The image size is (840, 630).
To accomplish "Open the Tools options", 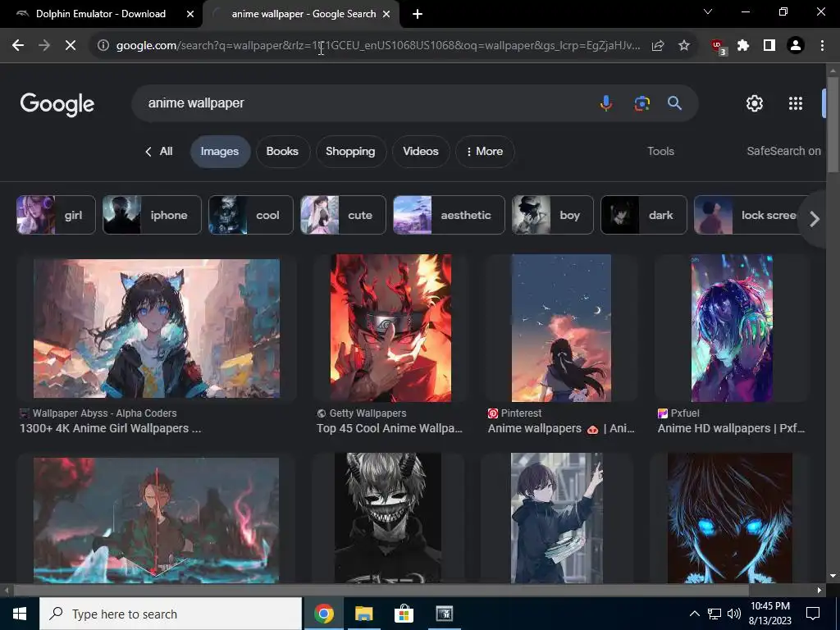I will tap(660, 152).
